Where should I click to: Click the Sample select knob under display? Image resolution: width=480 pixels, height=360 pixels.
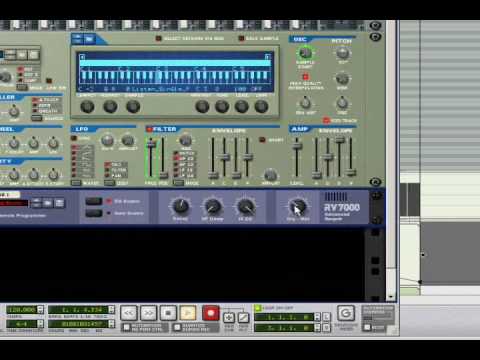(133, 107)
